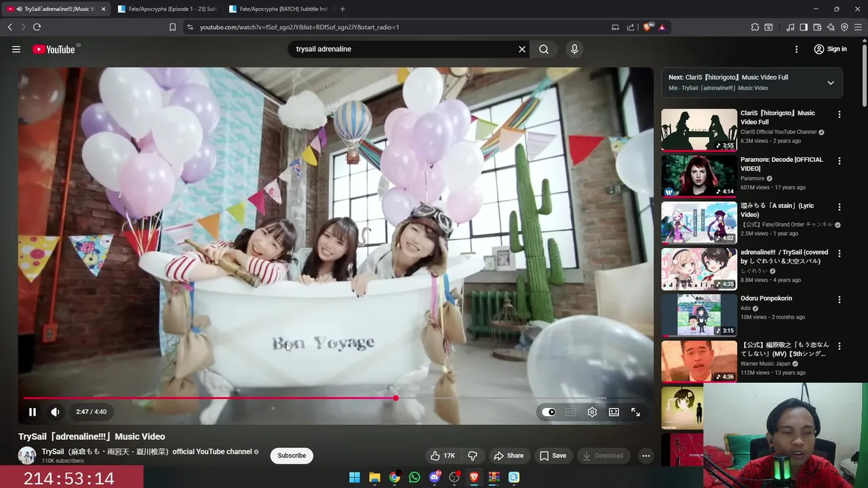Viewport: 868px width, 488px height.
Task: Open the browser extensions puzzle icon
Action: tap(755, 27)
